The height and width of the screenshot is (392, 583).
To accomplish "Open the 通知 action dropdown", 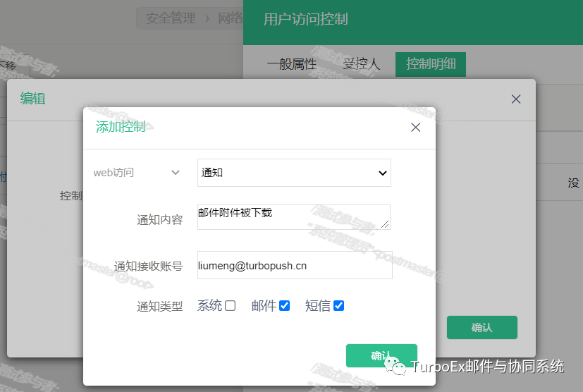I will 294,173.
